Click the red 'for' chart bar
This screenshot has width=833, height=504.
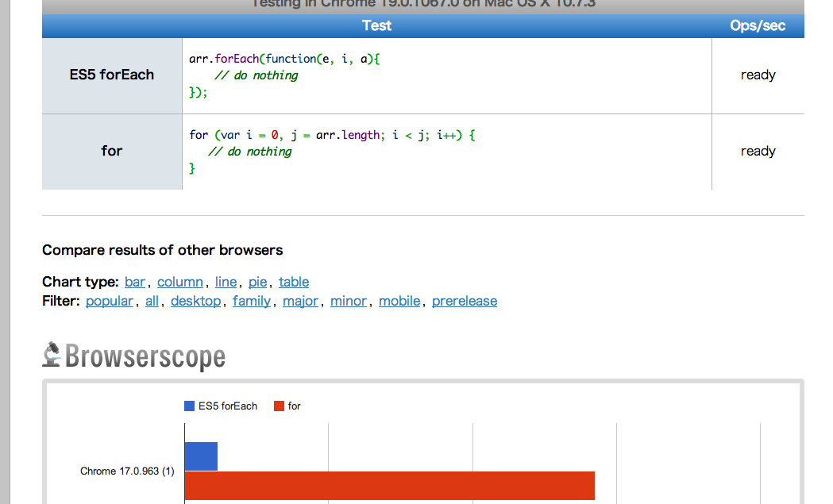coord(390,486)
